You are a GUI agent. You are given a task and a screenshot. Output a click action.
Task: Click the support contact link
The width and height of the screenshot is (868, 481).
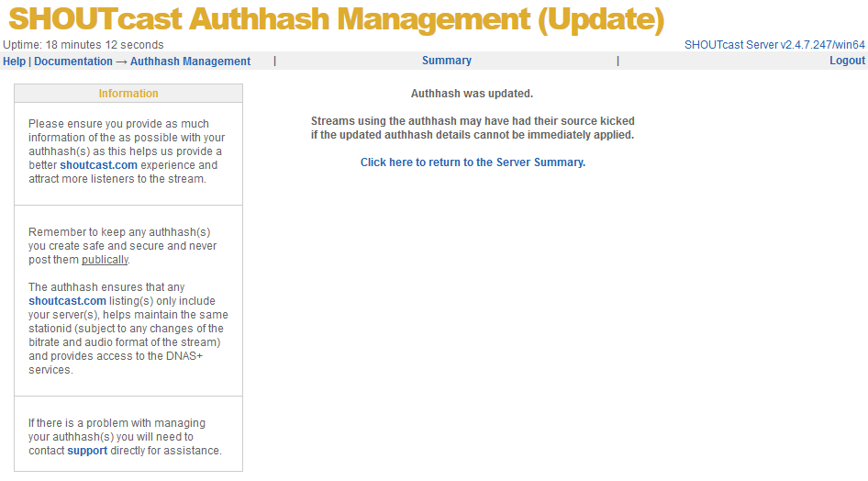87,451
